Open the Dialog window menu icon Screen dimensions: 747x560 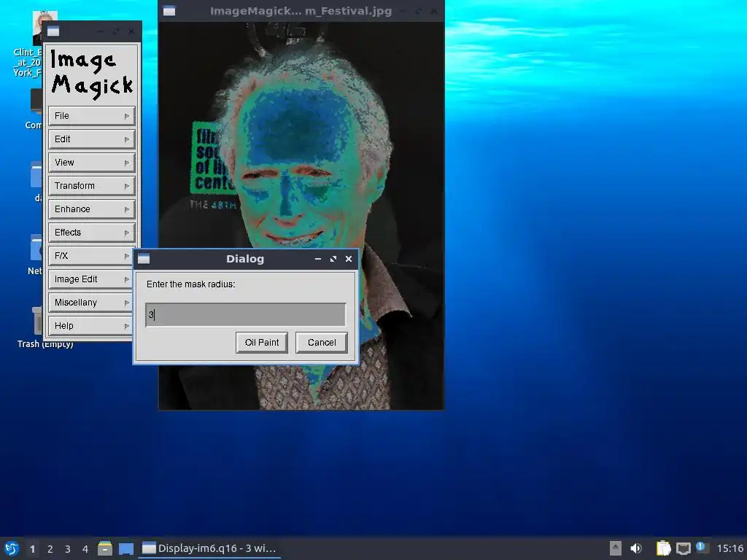[144, 259]
